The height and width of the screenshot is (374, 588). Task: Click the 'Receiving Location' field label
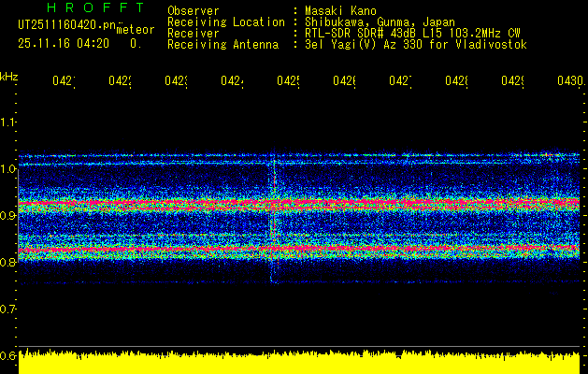point(226,22)
